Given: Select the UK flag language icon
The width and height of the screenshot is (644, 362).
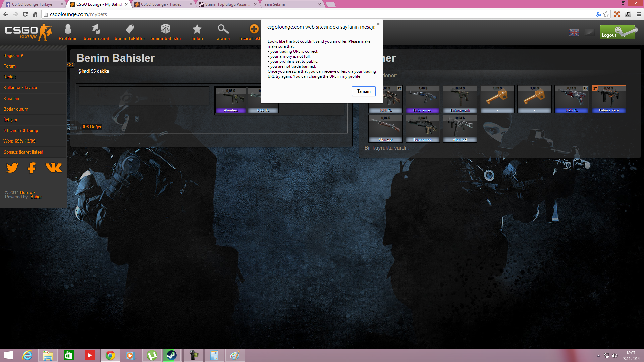Looking at the screenshot, I should coord(574,33).
